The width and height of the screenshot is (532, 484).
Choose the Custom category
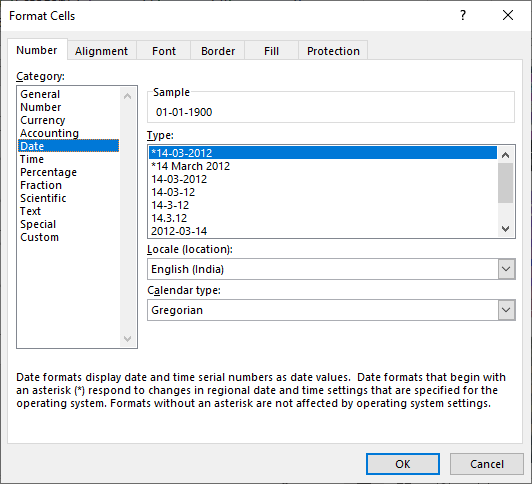tap(39, 237)
